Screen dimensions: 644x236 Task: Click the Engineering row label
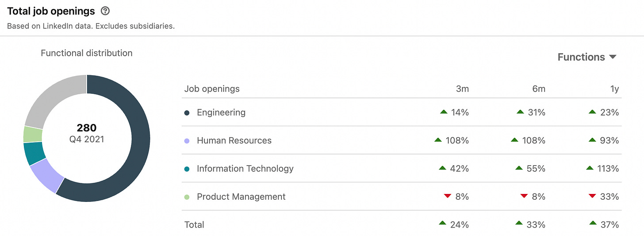pos(221,112)
